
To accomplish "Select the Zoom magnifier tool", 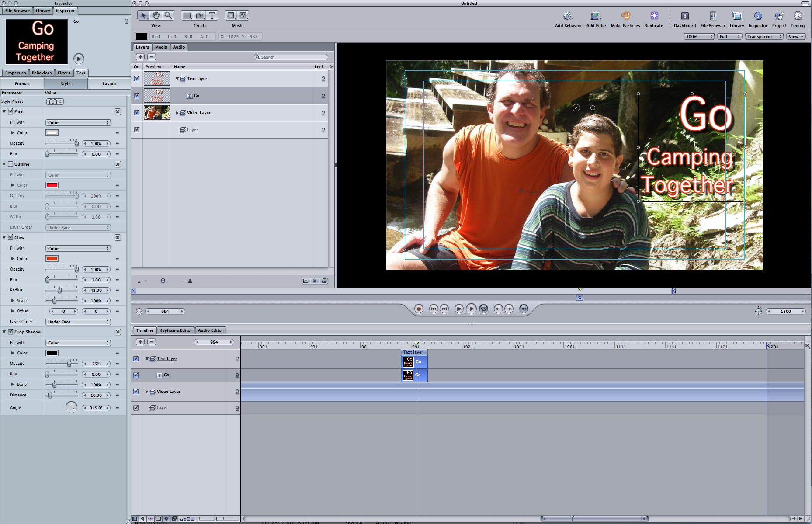I will coord(168,16).
